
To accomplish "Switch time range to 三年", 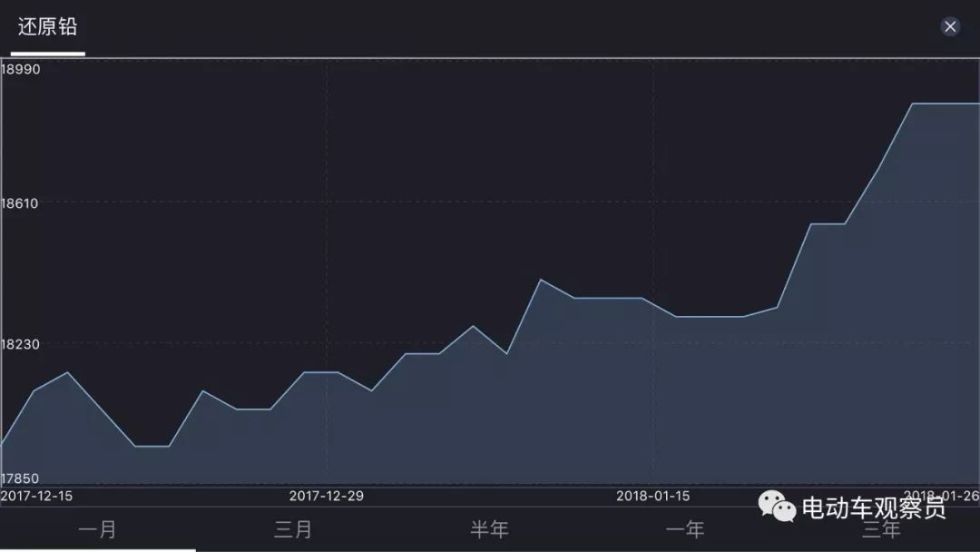I will [881, 529].
